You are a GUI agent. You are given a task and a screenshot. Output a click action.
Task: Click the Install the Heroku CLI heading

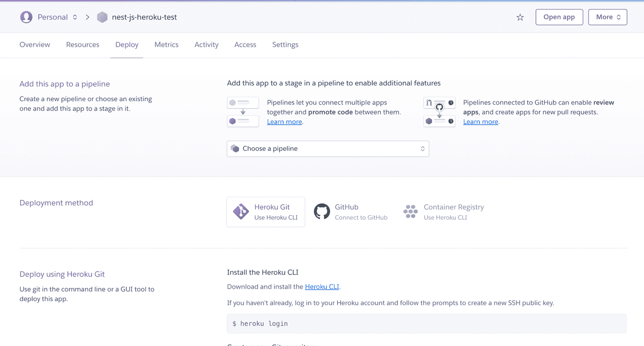tap(263, 272)
